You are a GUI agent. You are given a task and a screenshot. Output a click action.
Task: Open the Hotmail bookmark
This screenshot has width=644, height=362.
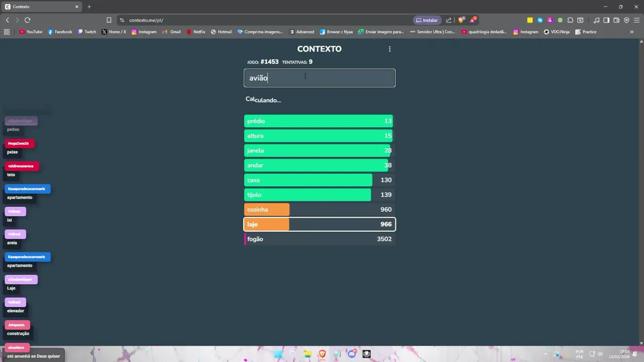(221, 32)
